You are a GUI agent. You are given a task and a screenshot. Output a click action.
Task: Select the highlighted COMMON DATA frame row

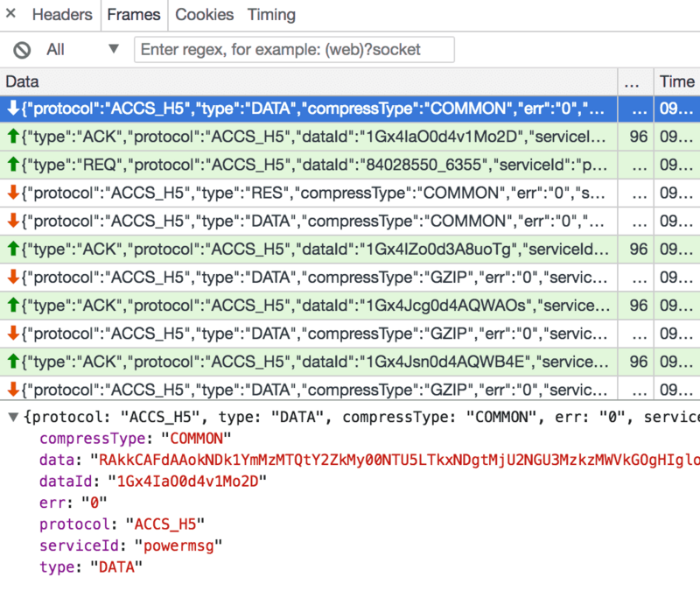[350, 109]
